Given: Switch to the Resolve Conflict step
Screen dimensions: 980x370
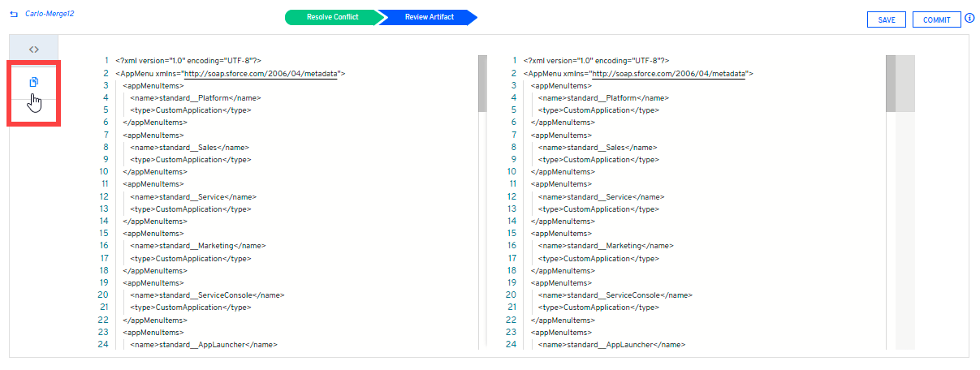Looking at the screenshot, I should pyautogui.click(x=332, y=17).
